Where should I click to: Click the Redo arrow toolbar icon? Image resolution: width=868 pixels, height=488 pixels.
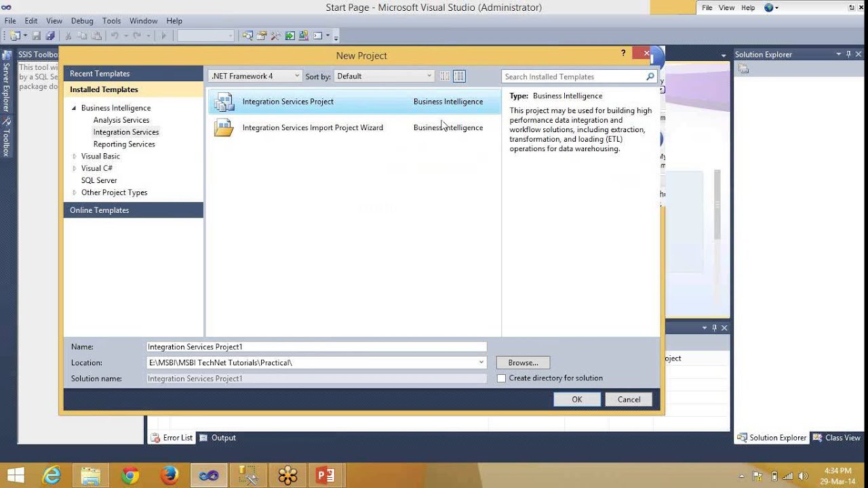137,35
